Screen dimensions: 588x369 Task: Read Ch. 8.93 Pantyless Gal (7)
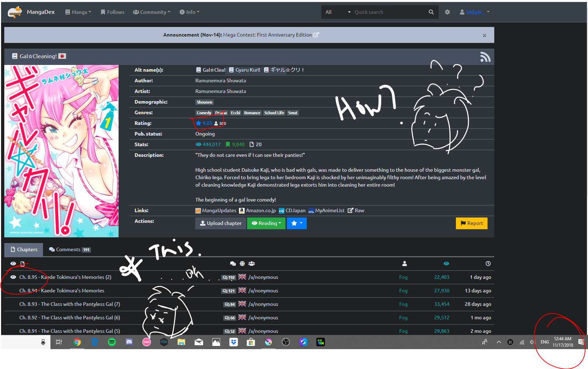70,304
